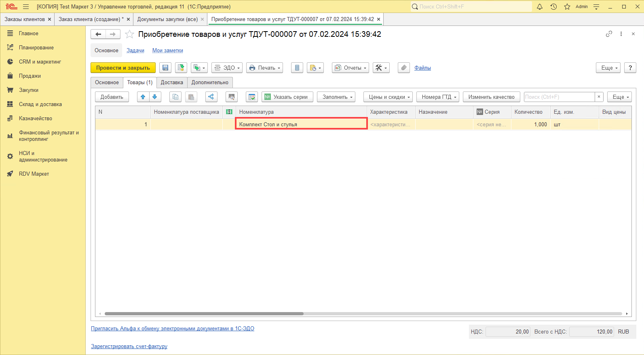Screen dimensions: 644x355
Task: Open history with the clock icon
Action: coord(553,6)
